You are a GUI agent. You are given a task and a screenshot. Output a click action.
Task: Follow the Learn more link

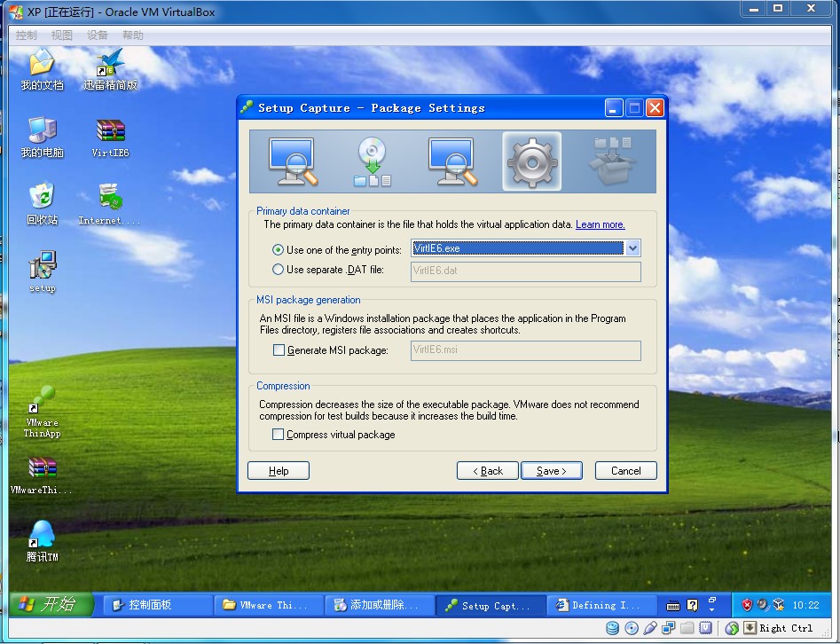point(600,224)
